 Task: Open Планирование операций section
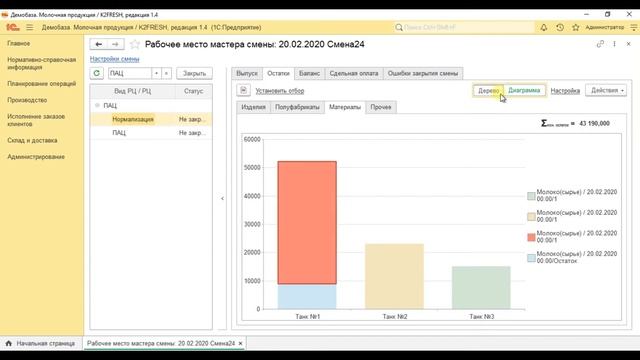[41, 84]
